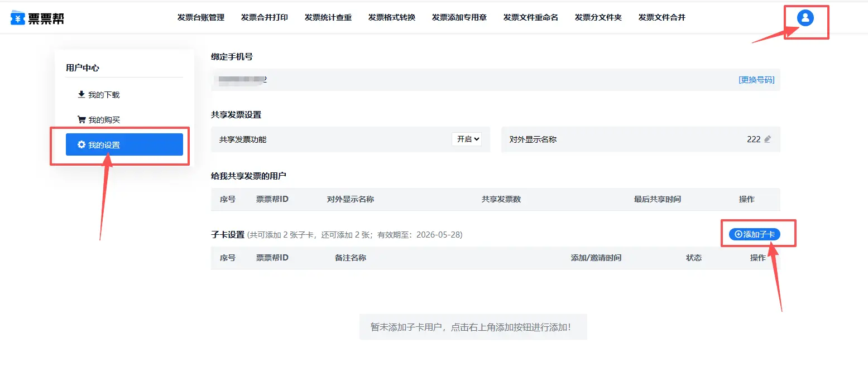The height and width of the screenshot is (391, 868).
Task: Navigate to 发票分文件夹
Action: click(598, 18)
